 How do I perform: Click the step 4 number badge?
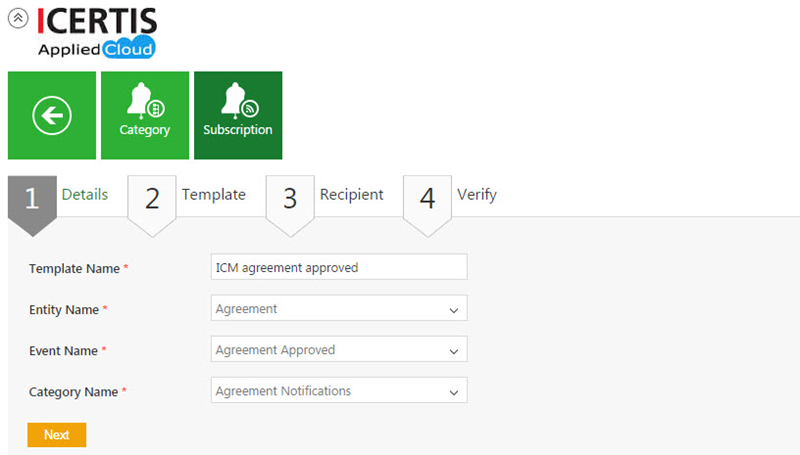pyautogui.click(x=428, y=199)
